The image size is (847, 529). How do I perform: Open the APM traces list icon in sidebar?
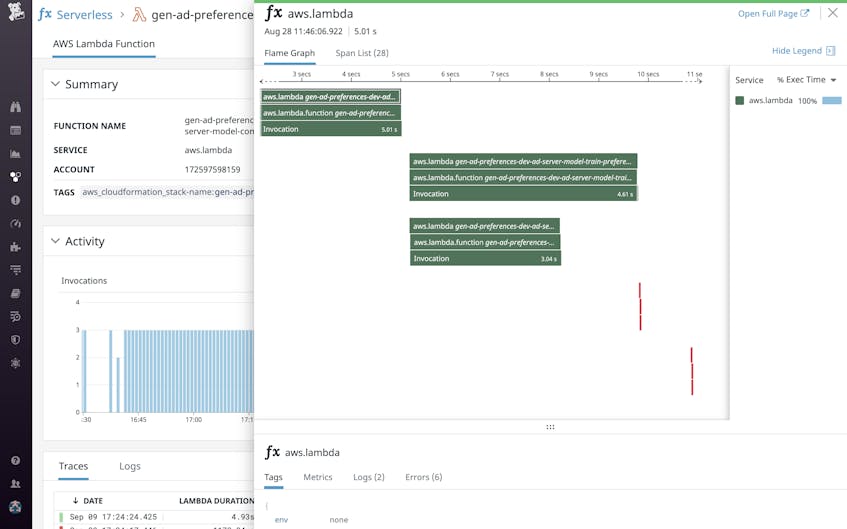pyautogui.click(x=15, y=270)
